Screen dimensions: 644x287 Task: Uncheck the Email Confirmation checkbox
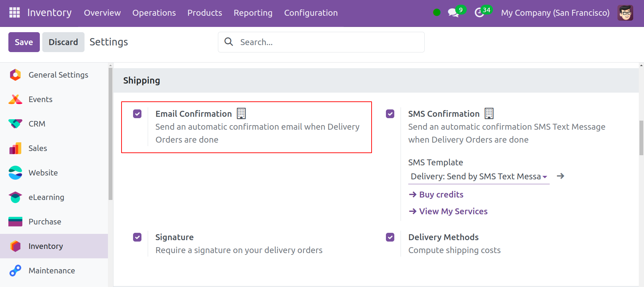click(137, 114)
